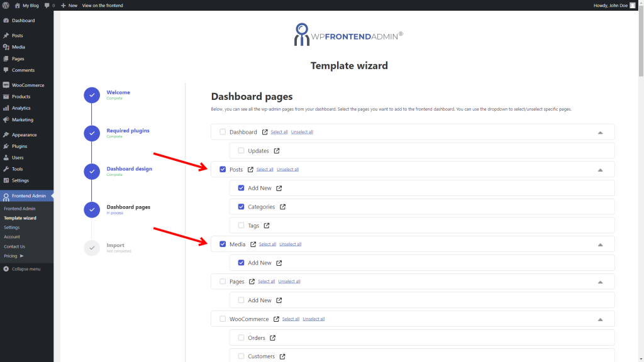Click Unselect all link for Media
Screen dimensions: 644x362
point(290,244)
